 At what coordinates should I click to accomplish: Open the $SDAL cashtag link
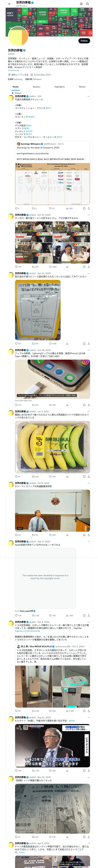click(x=29, y=125)
